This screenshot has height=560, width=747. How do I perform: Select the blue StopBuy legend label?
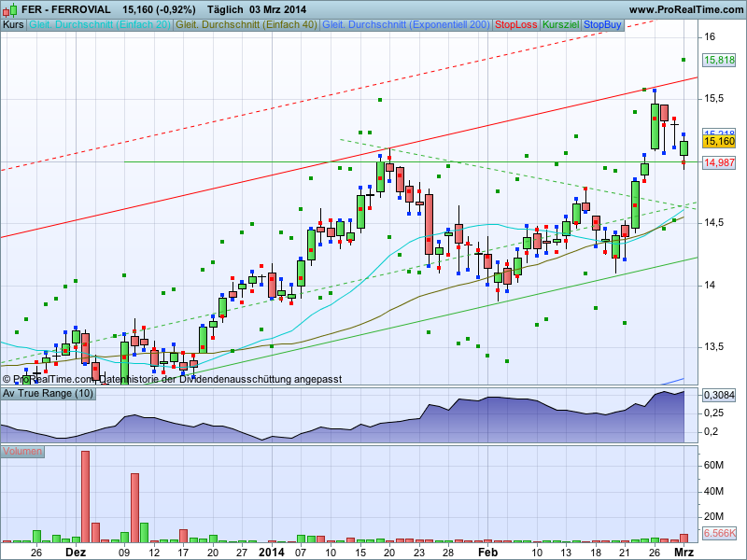602,23
